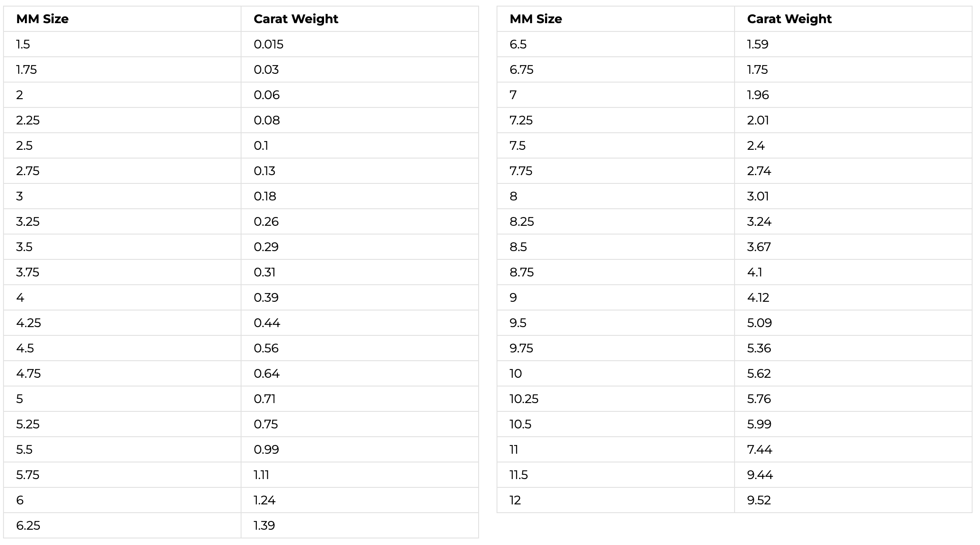Select the 4.75 MM size cell

click(x=28, y=373)
